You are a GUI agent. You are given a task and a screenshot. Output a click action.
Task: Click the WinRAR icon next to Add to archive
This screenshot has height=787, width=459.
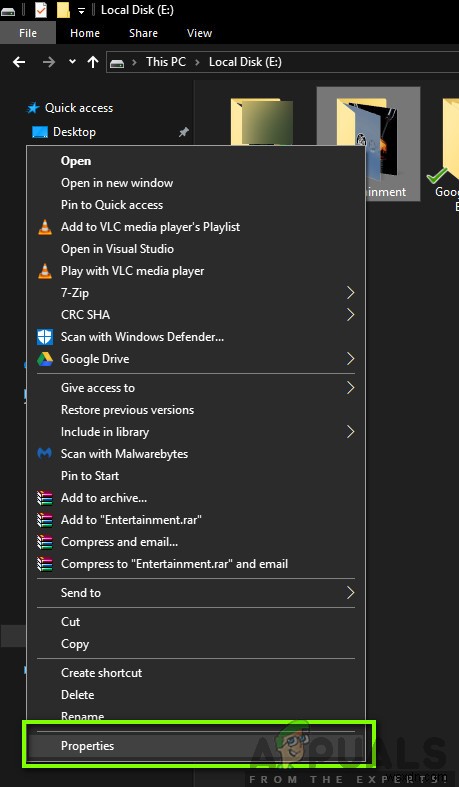(45, 498)
